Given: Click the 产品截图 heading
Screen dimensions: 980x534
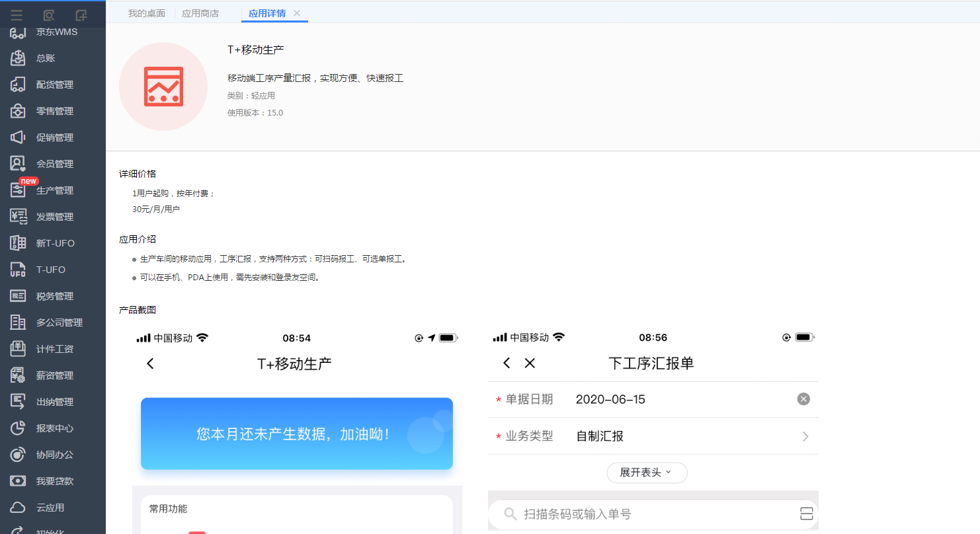Looking at the screenshot, I should click(x=138, y=310).
